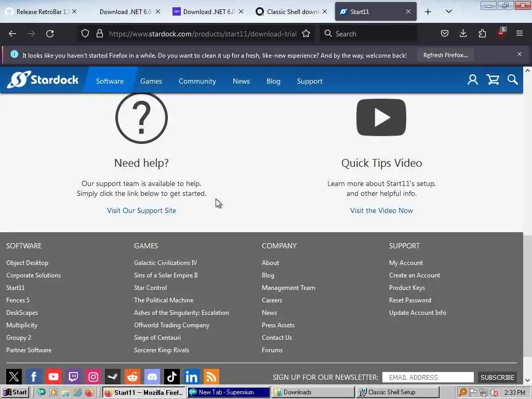
Task: Open the Pocket save icon in toolbar
Action: click(445, 33)
